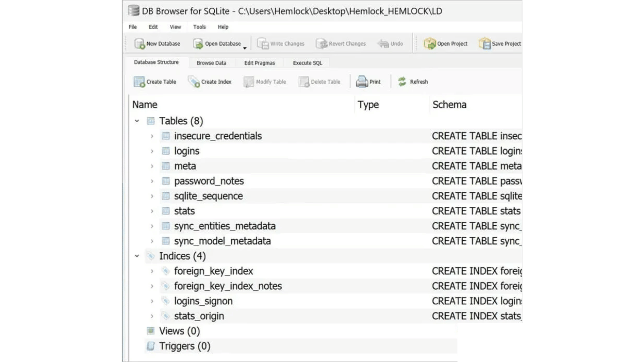Expand the insecure_credentials table row
The height and width of the screenshot is (362, 644).
152,136
